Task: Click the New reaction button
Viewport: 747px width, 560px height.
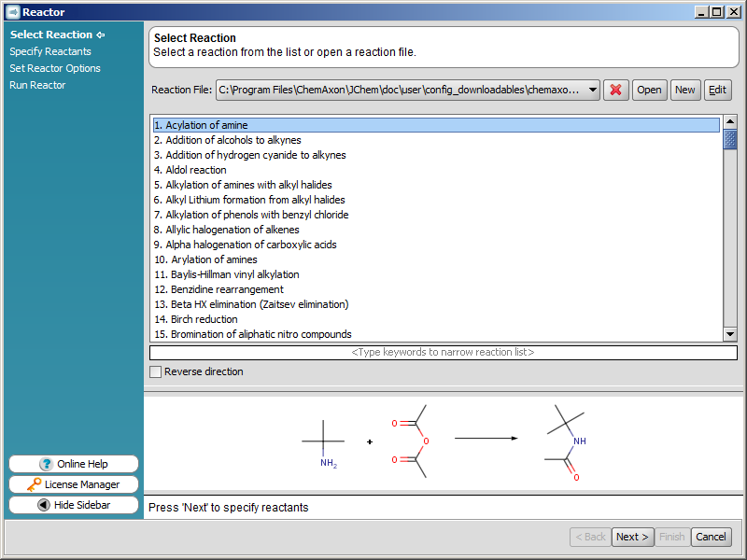Action: [x=685, y=91]
